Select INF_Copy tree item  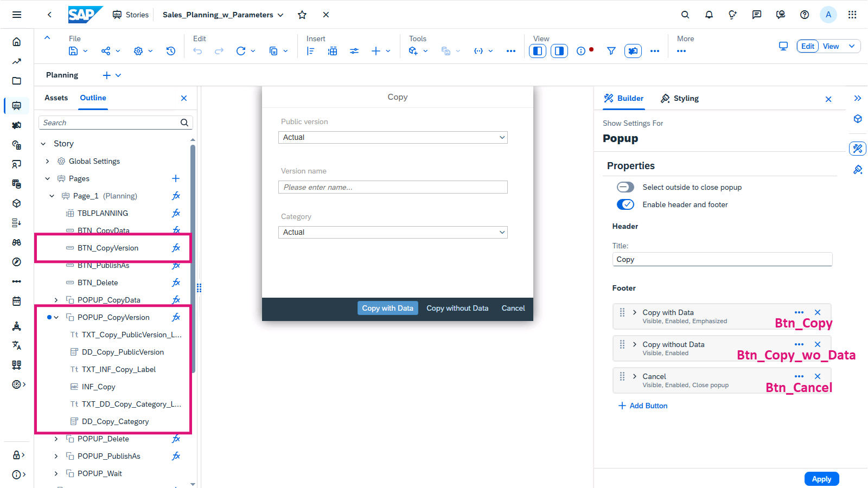click(x=98, y=387)
